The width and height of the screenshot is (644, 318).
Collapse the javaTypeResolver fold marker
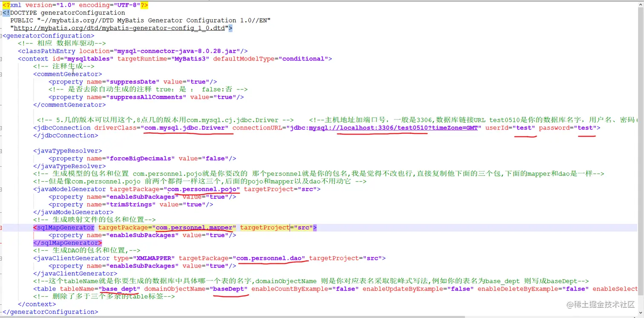point(2,150)
